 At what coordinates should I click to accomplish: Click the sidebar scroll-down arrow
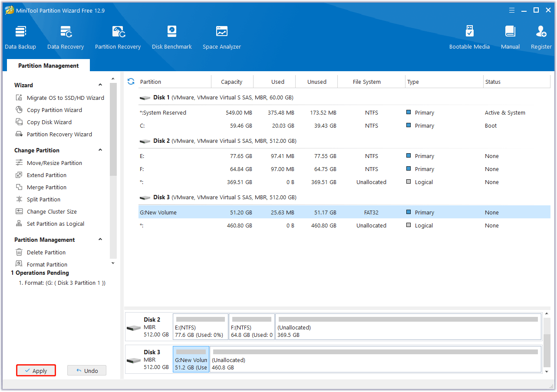tap(113, 263)
